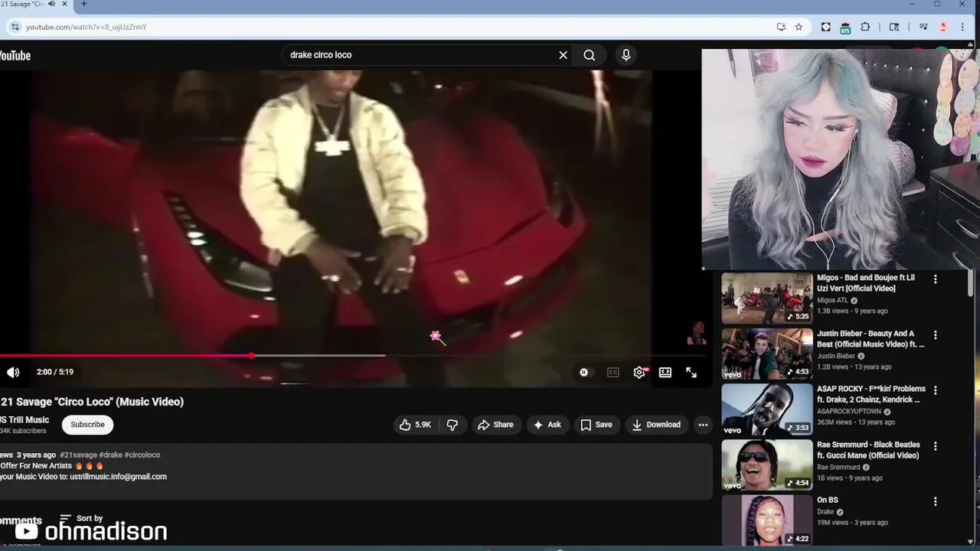Open options menu for ASAP Rocky video
Image resolution: width=980 pixels, height=551 pixels.
tap(935, 390)
